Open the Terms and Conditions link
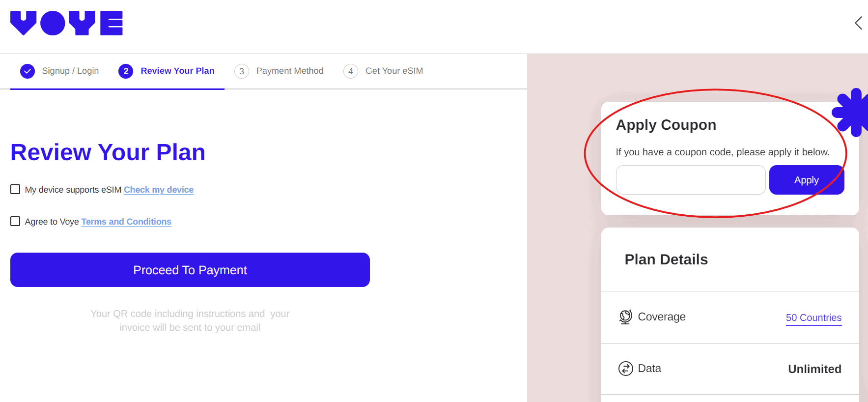 point(126,222)
